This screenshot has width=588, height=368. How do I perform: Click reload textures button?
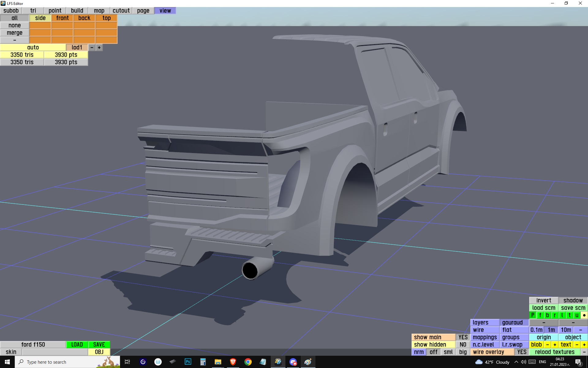(x=555, y=352)
